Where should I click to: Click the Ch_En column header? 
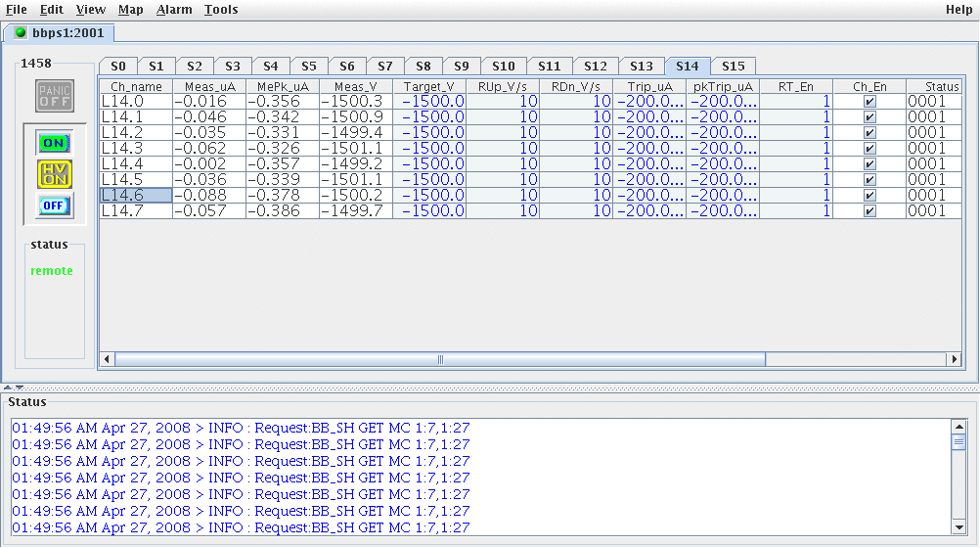869,86
